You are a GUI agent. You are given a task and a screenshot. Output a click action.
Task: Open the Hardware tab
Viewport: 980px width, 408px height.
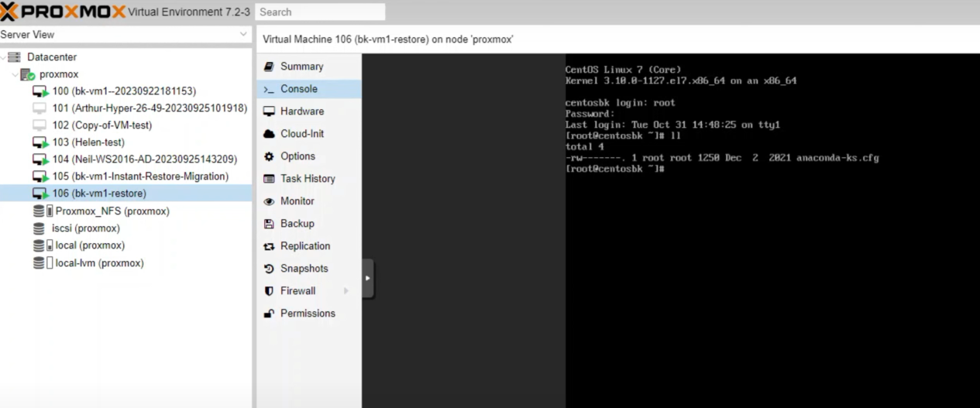309,111
